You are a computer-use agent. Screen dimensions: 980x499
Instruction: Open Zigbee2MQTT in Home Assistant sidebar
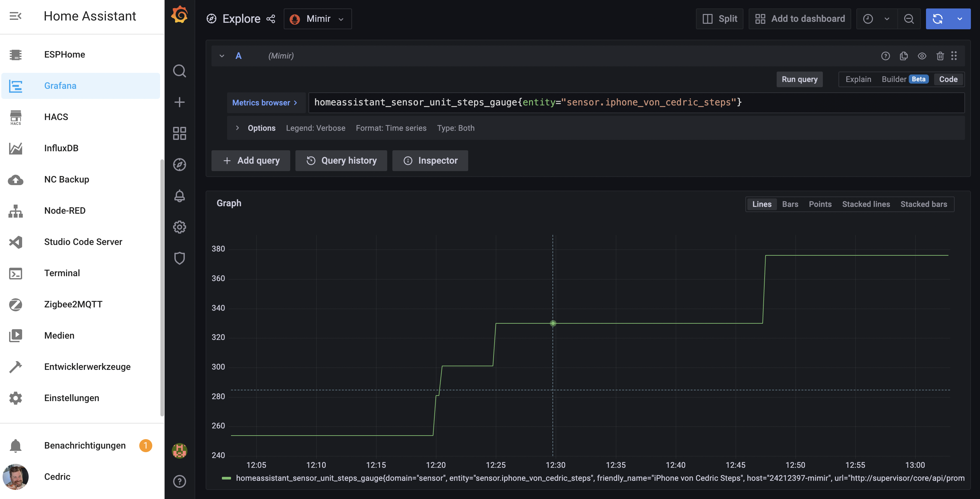pyautogui.click(x=73, y=304)
